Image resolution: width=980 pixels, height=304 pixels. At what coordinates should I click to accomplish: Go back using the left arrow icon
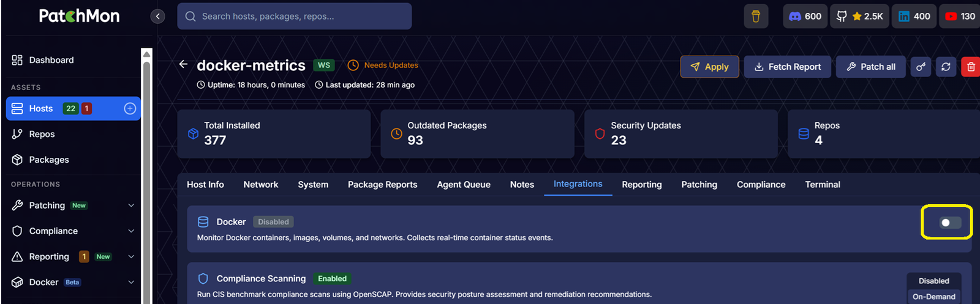[x=183, y=64]
